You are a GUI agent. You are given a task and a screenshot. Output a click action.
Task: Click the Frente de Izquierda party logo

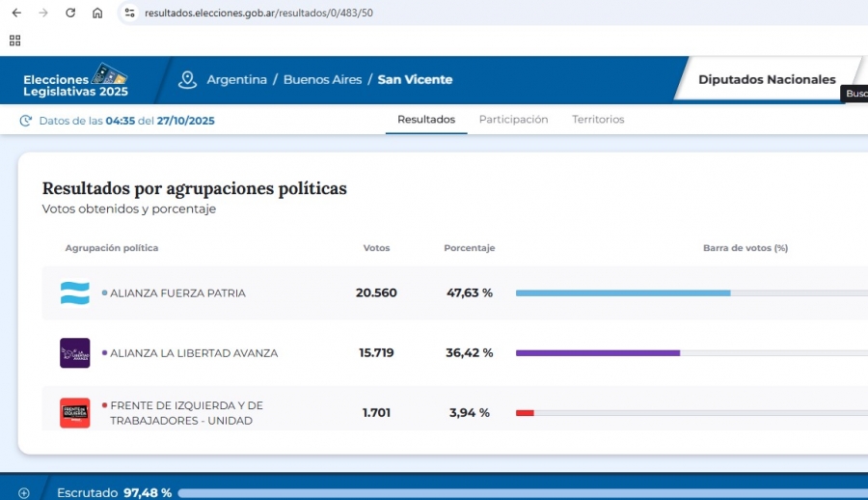click(75, 413)
